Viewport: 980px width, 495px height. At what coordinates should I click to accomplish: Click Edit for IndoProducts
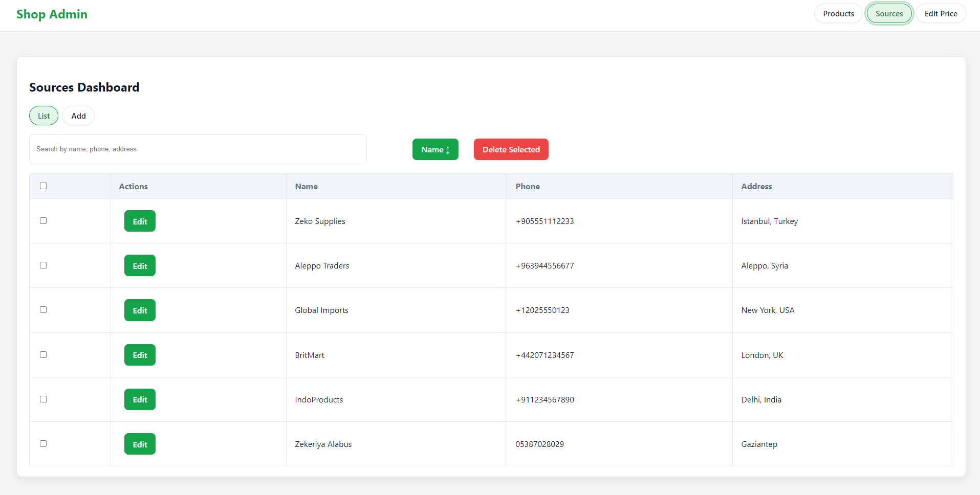coord(140,399)
